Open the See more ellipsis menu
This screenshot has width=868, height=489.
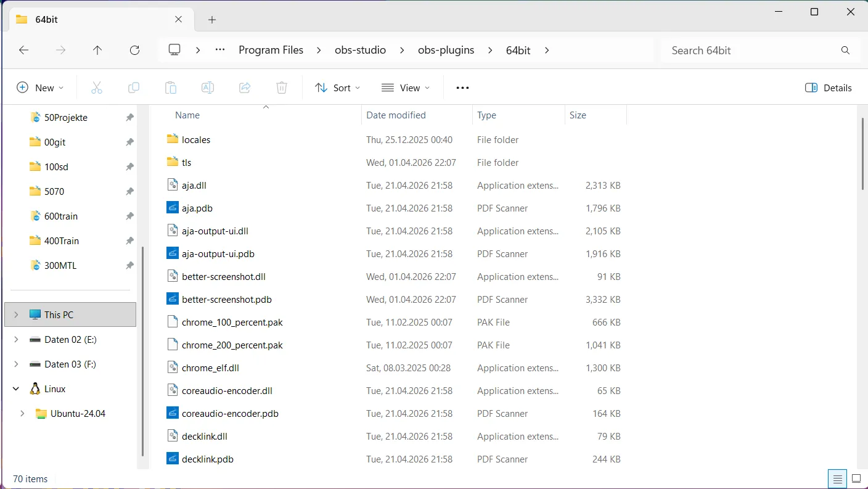tap(462, 88)
